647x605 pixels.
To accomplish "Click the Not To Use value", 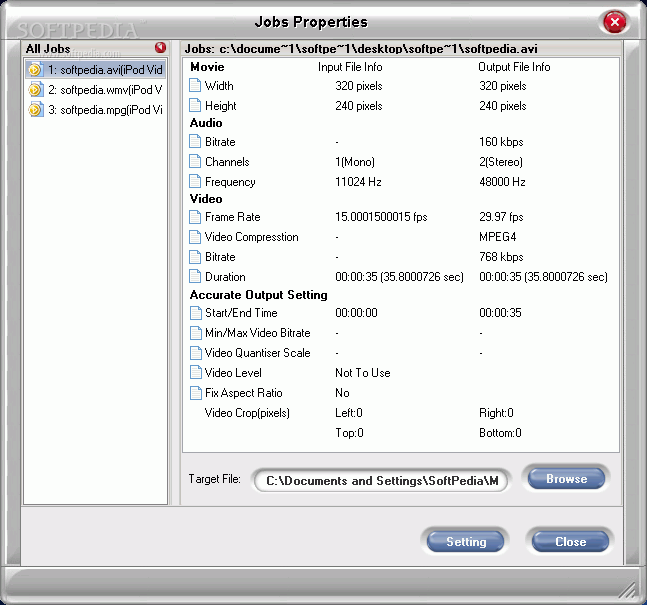I will click(x=363, y=373).
